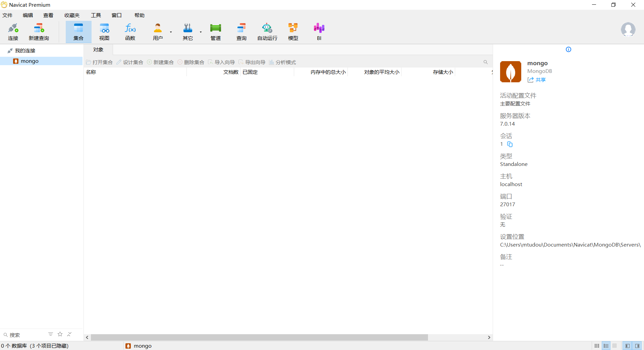Open the 帮助 (Help) menu
644x350 pixels.
[x=140, y=15]
